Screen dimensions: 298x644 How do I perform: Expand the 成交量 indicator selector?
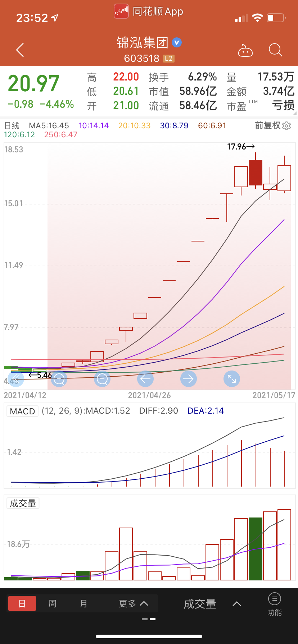[x=212, y=604]
